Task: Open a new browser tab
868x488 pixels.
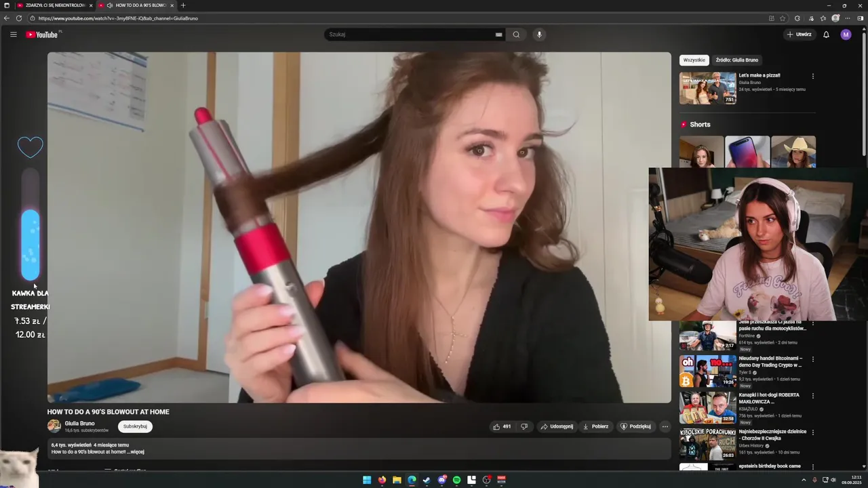Action: point(183,5)
